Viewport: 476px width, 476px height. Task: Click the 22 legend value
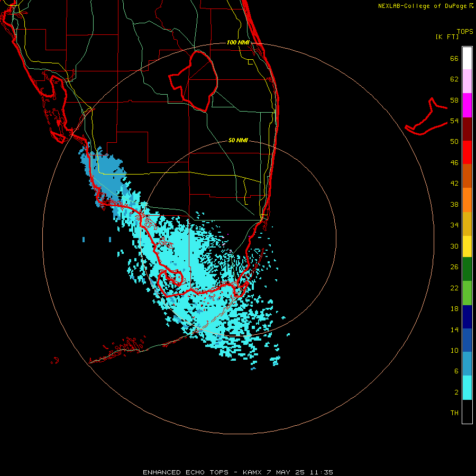tap(454, 288)
